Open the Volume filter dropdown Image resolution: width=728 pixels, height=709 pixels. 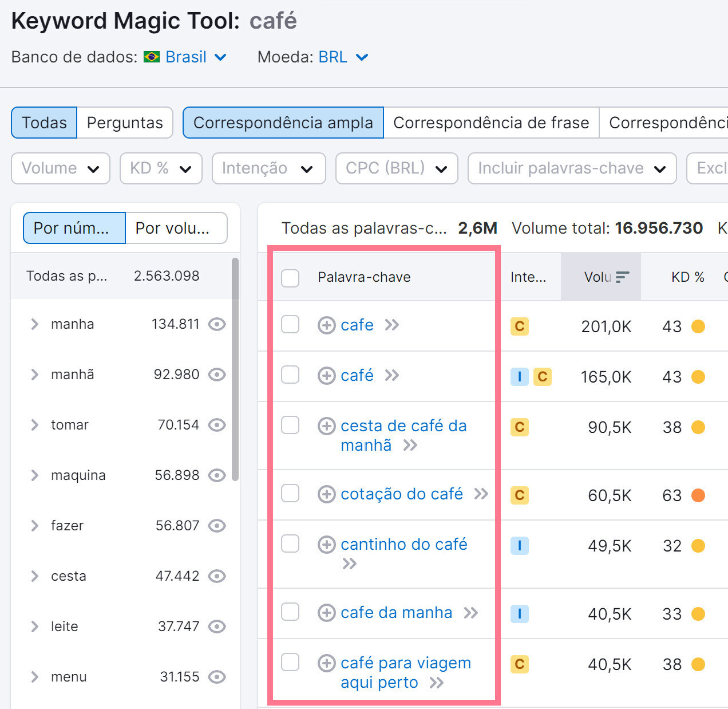tap(60, 168)
